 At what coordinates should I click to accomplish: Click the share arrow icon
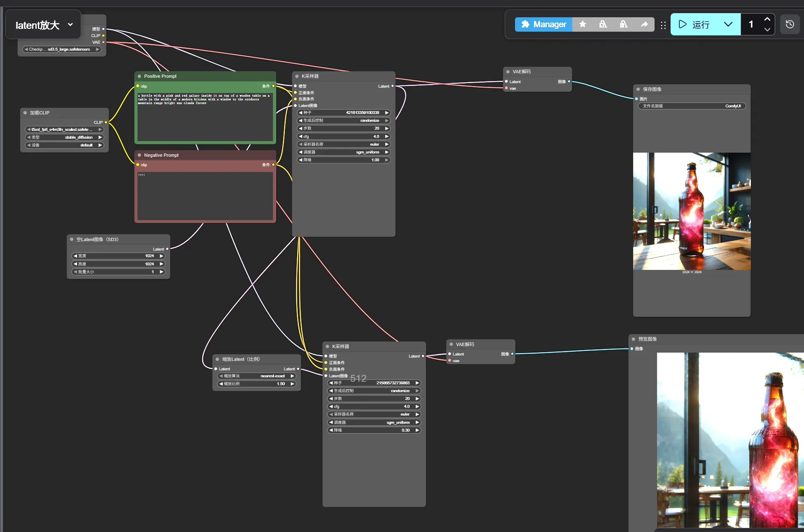tap(644, 24)
